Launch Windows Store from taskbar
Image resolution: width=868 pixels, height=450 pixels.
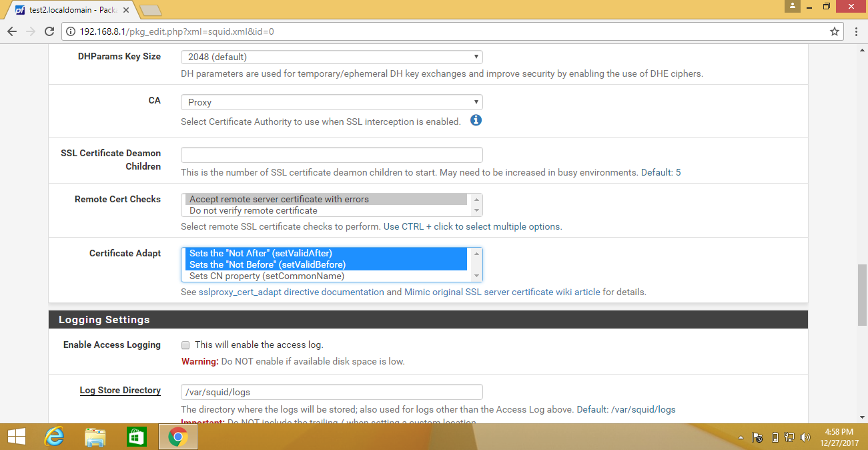[x=136, y=437]
